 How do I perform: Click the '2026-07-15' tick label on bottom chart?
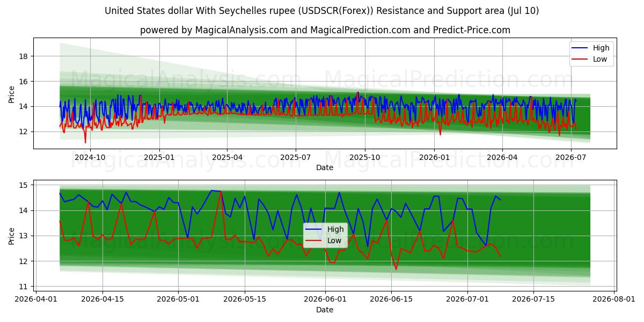point(534,300)
